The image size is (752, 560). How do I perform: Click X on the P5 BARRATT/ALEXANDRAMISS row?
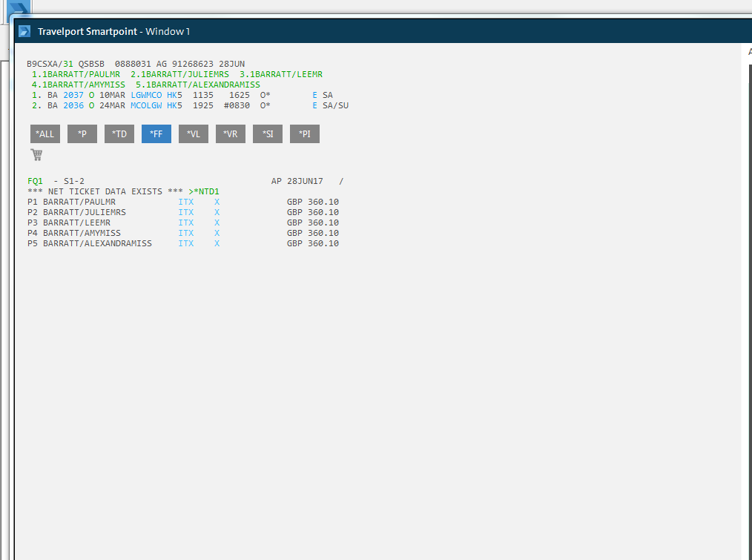217,243
